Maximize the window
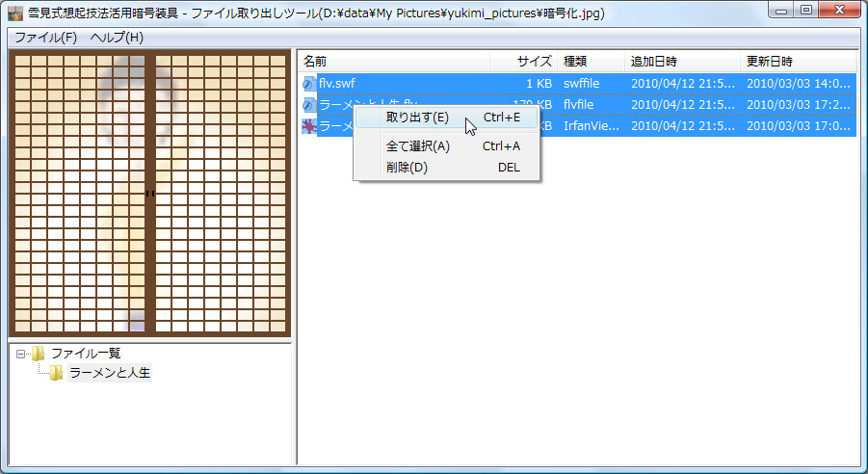The image size is (868, 474). point(806,10)
